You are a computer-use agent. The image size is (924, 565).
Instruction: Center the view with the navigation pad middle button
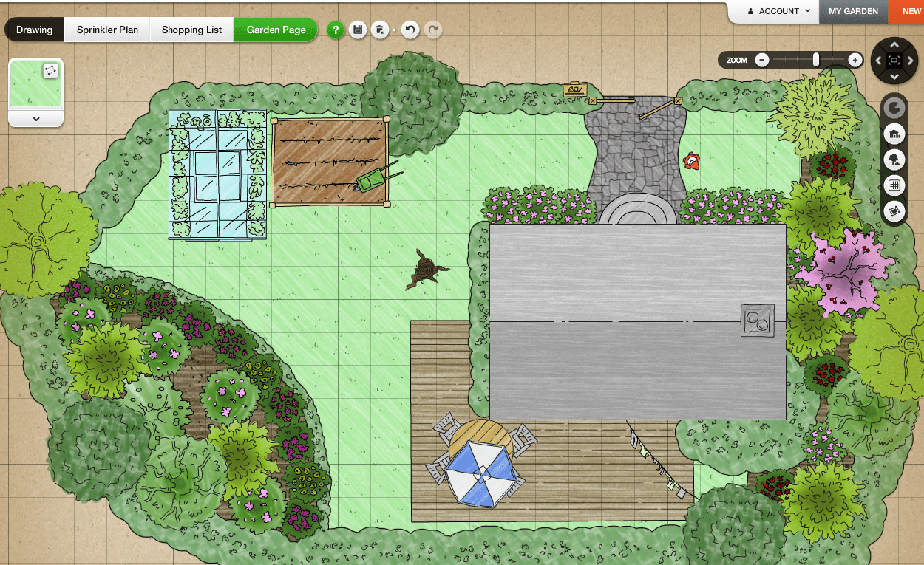(x=894, y=61)
